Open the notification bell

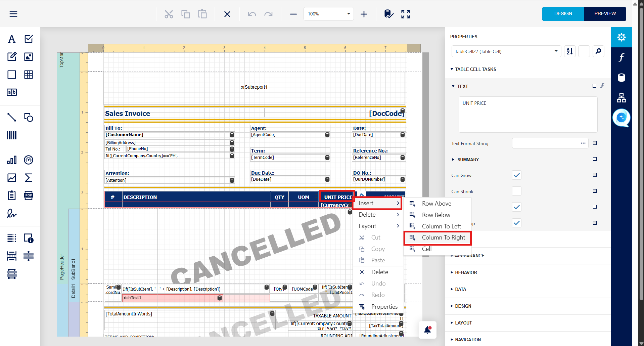click(x=427, y=330)
